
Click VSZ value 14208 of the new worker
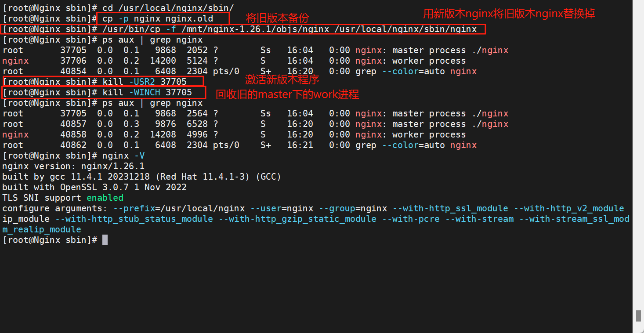click(x=163, y=134)
